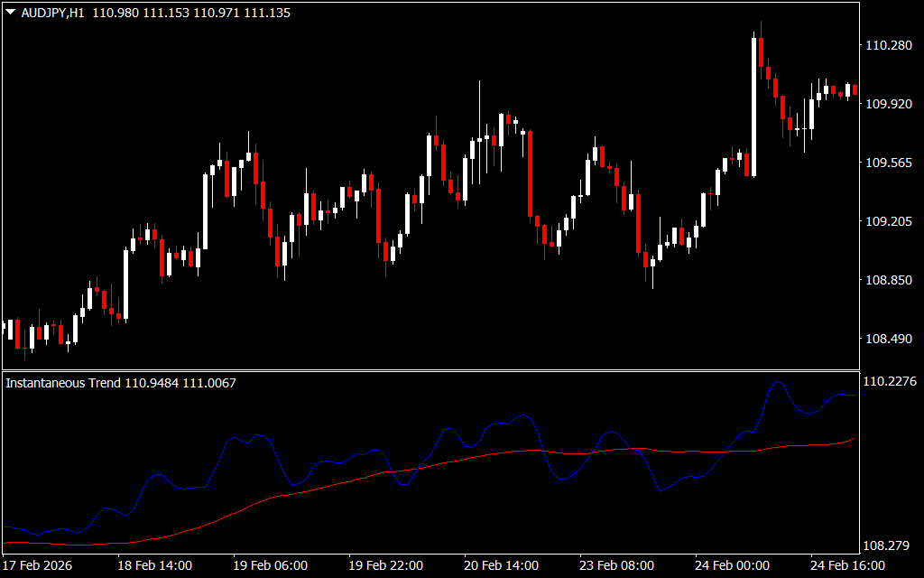The image size is (924, 578).
Task: Pick the 23 Feb 08:00 time marker
Action: tap(616, 565)
